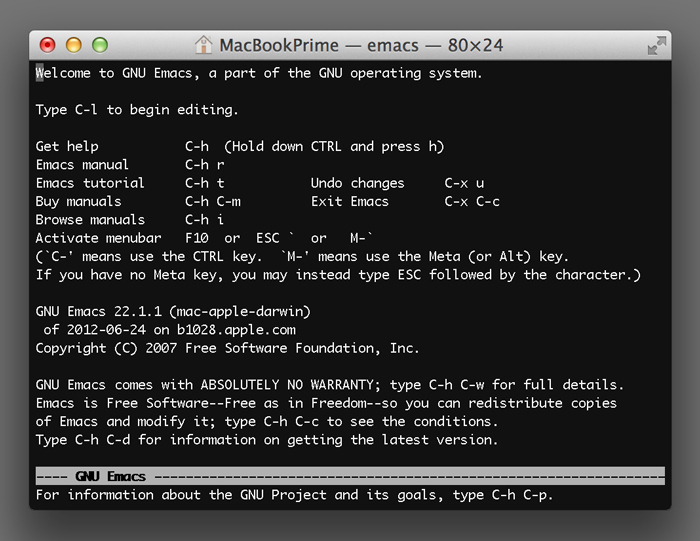Click the 'C-x C-c' key binding text
Screen dimensions: 700x541
(x=472, y=201)
